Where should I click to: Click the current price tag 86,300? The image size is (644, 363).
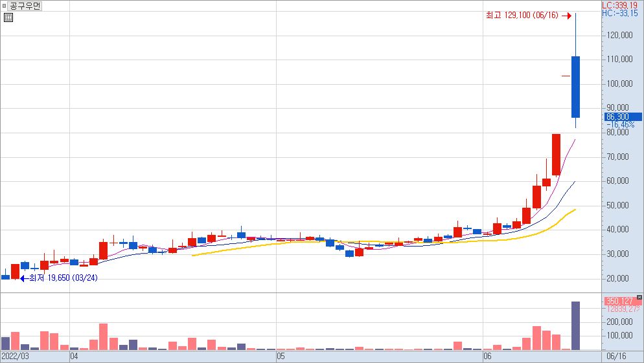tap(623, 117)
